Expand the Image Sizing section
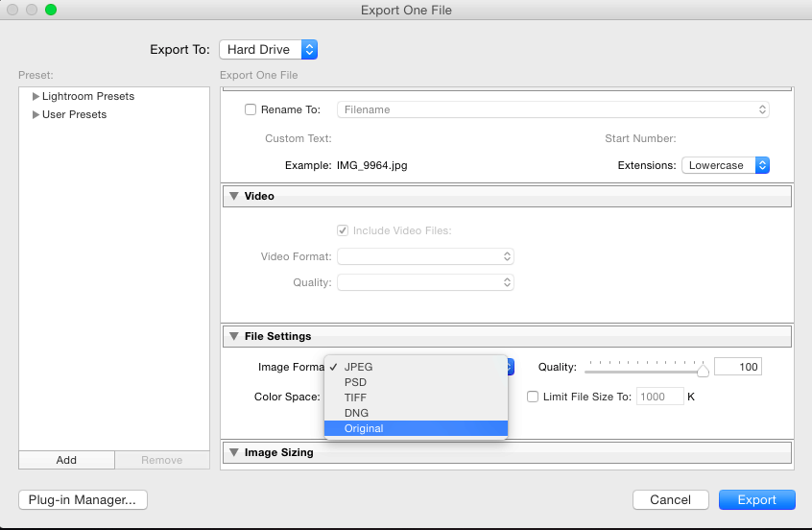The image size is (812, 530). [233, 452]
